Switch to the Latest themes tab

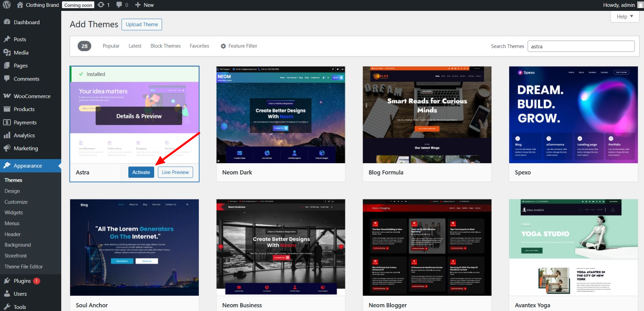(135, 46)
